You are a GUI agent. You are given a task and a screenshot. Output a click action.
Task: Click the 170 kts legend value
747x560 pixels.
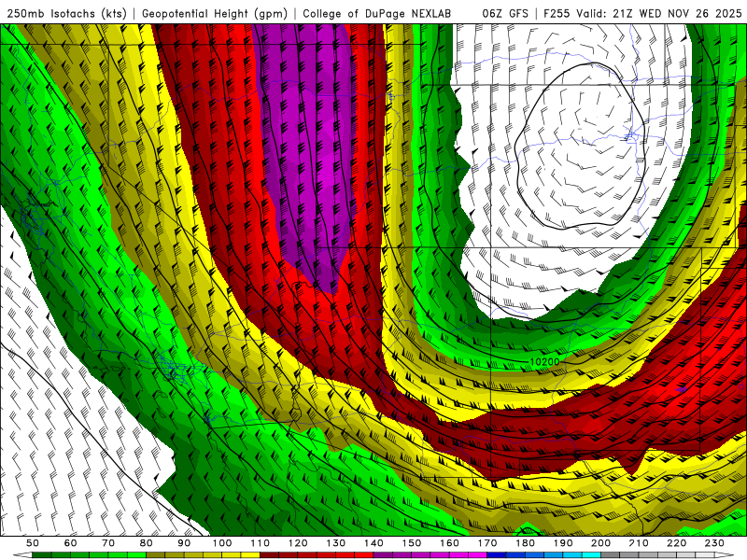[x=487, y=543]
